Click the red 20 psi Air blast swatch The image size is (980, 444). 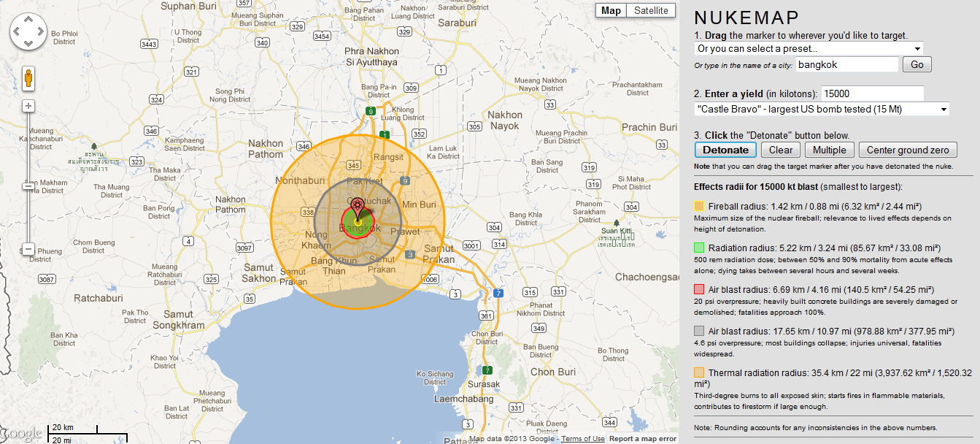tap(699, 290)
